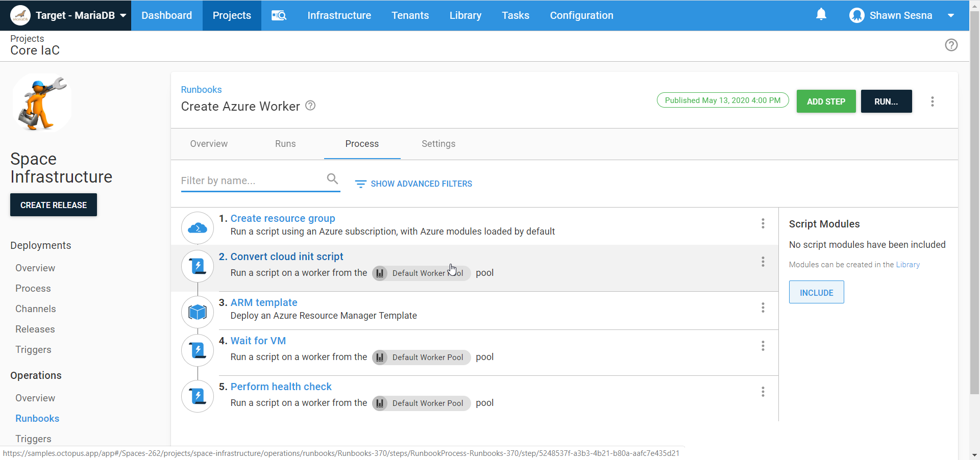This screenshot has width=980, height=460.
Task: Click the Azure cloud icon for step 1
Action: click(x=198, y=228)
